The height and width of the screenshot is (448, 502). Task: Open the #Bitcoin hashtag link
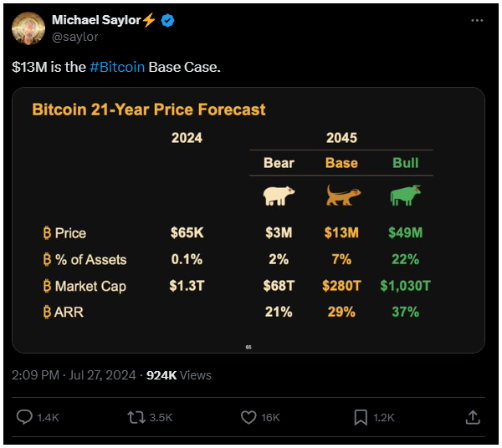[117, 67]
